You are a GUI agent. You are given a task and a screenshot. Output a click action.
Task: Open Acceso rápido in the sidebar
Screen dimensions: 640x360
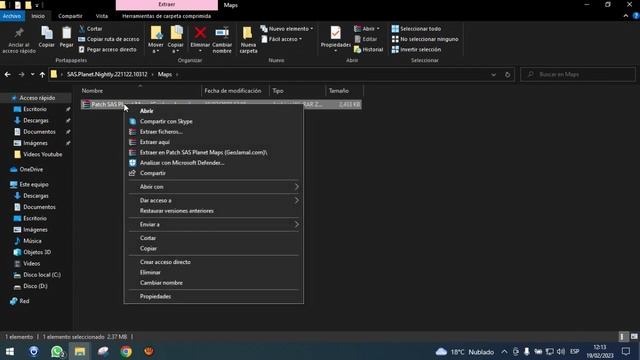pyautogui.click(x=37, y=98)
